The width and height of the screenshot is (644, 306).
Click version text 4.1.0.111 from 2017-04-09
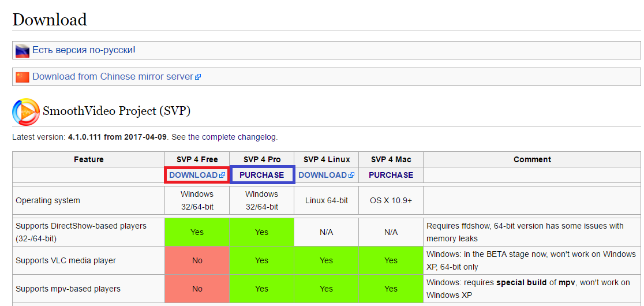118,137
